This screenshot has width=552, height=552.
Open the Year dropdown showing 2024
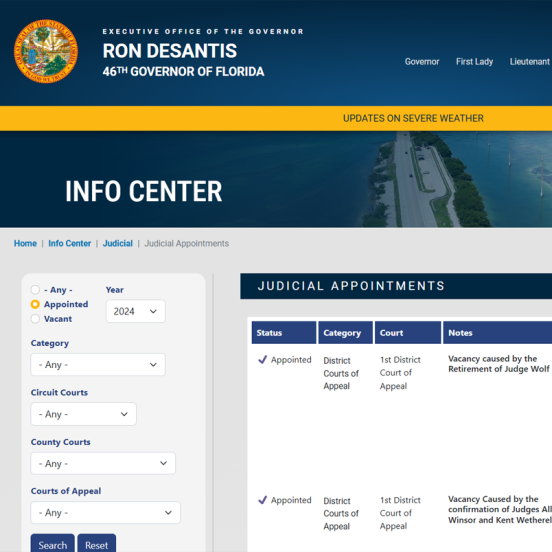(x=136, y=311)
